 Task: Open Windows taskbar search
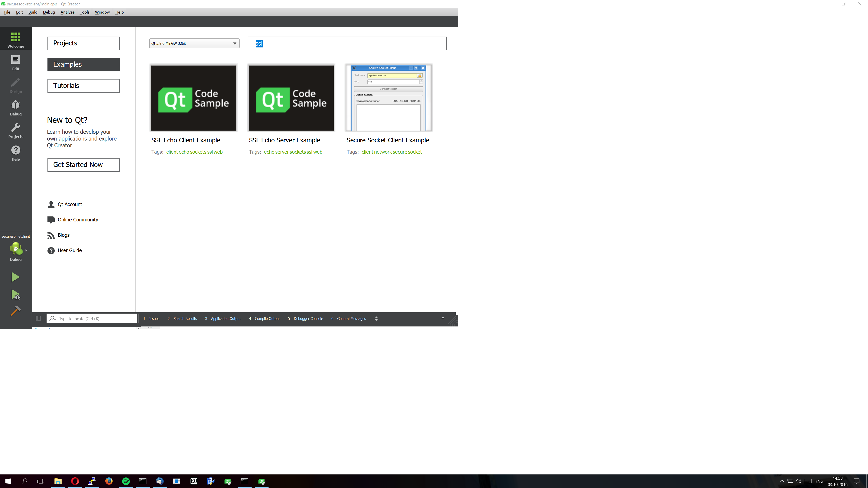click(24, 481)
